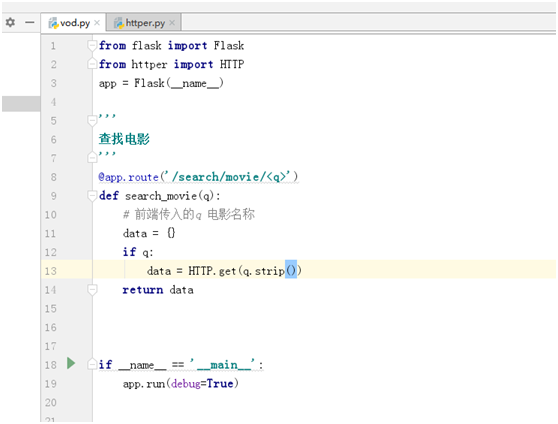Click the '__main__' string on line 18
The height and width of the screenshot is (424, 558).
click(x=223, y=365)
